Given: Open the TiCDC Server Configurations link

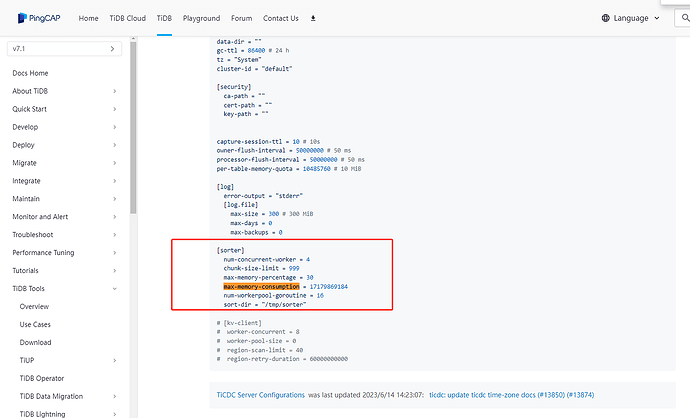Looking at the screenshot, I should pyautogui.click(x=261, y=395).
